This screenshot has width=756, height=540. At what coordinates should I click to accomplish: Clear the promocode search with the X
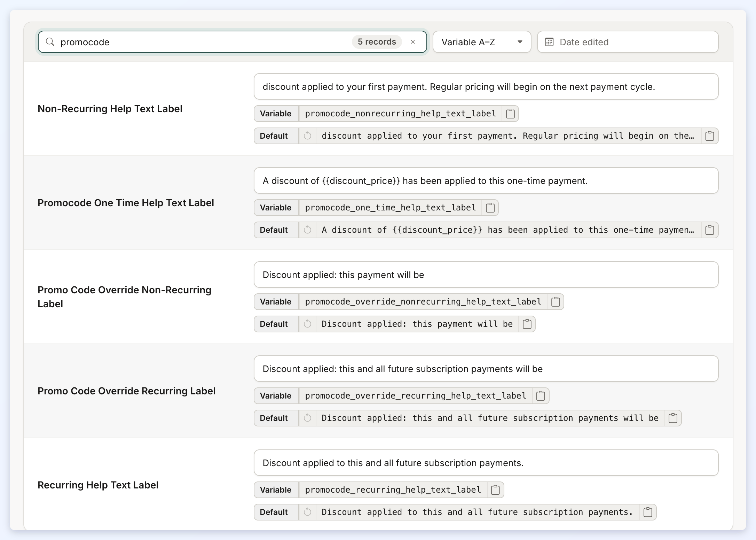point(413,42)
